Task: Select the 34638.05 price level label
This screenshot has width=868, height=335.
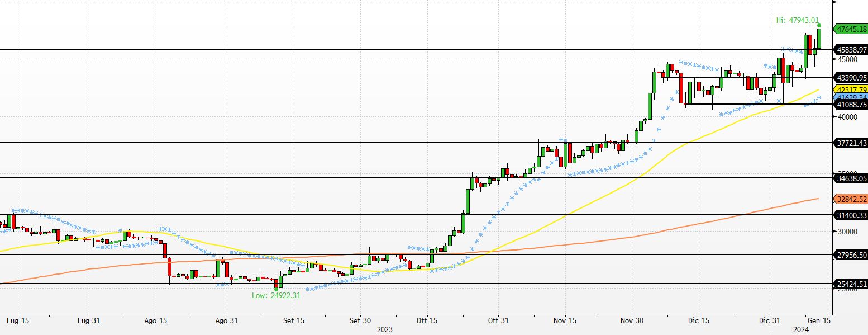Action: [x=851, y=178]
